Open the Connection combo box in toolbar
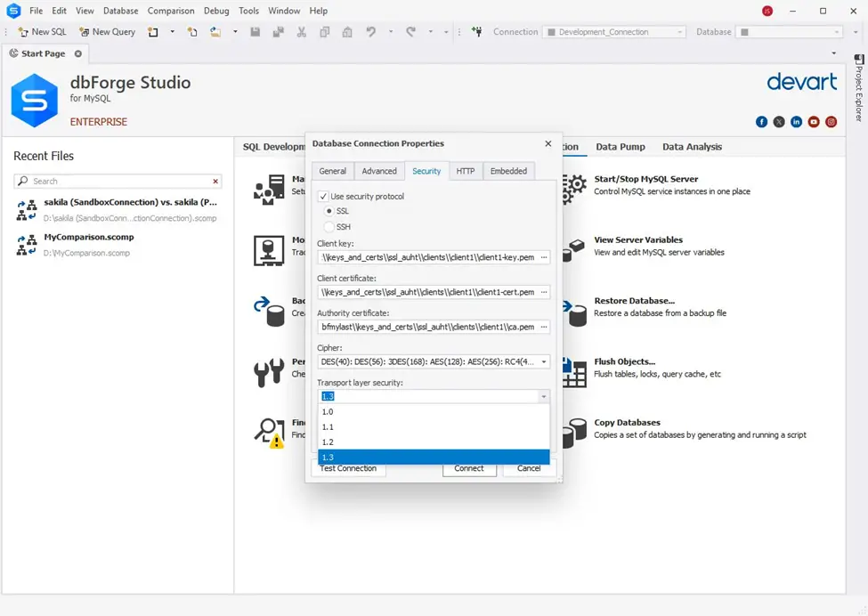Screen dimensions: 868x616 (614, 32)
